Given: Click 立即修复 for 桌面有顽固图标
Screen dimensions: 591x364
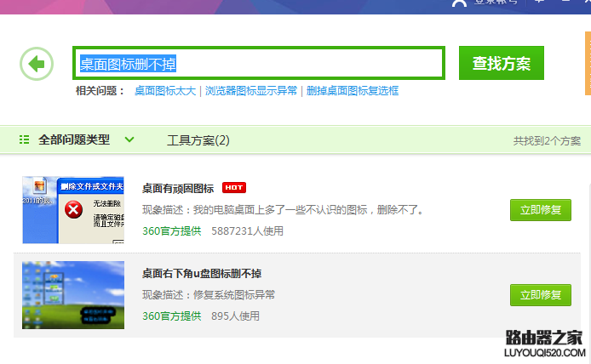Looking at the screenshot, I should click(x=540, y=209).
